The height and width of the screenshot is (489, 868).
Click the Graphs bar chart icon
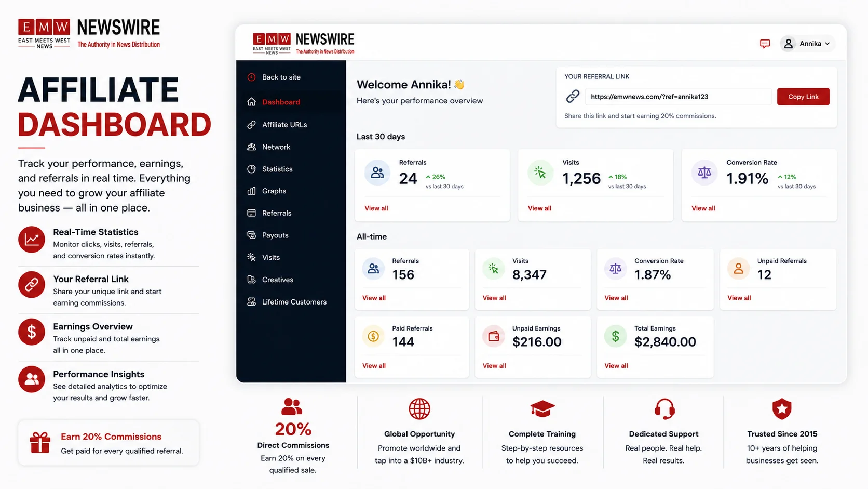pyautogui.click(x=252, y=191)
